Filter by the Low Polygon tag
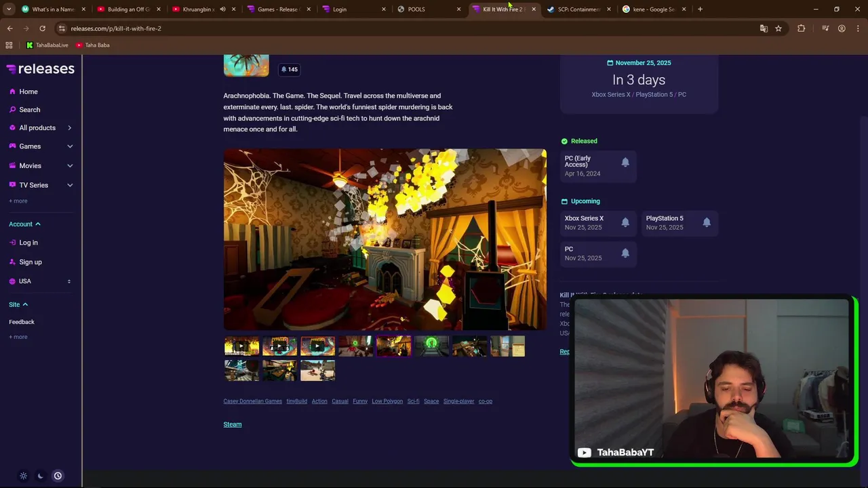Viewport: 868px width, 488px height. [x=387, y=401]
